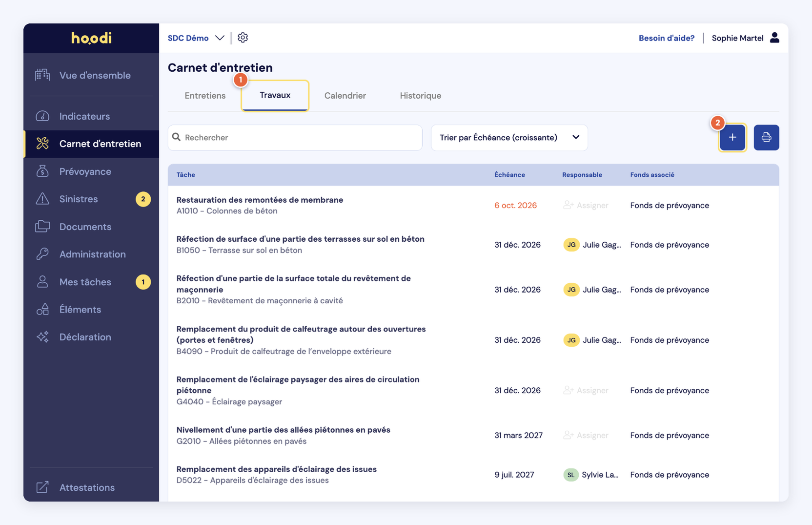
Task: Click the Indicateurs gauge icon
Action: coord(42,116)
